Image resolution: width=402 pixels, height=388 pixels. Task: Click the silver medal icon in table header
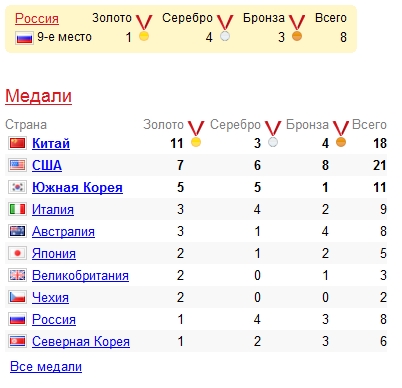(x=273, y=133)
